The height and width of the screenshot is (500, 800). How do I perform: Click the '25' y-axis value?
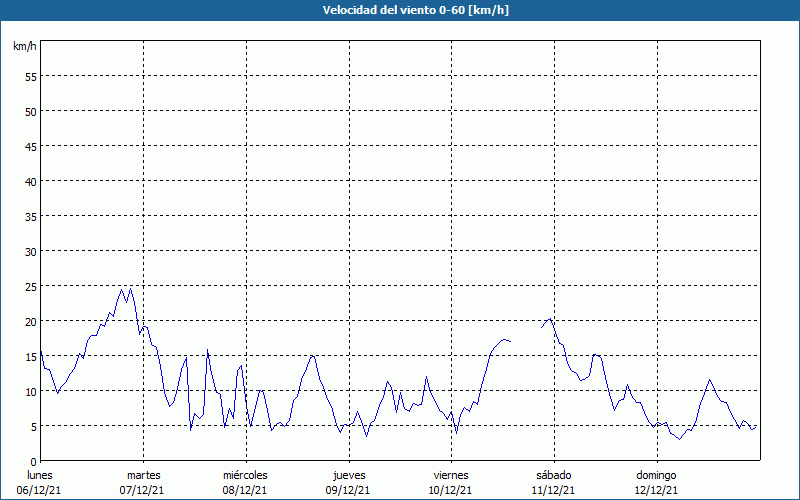pos(31,287)
